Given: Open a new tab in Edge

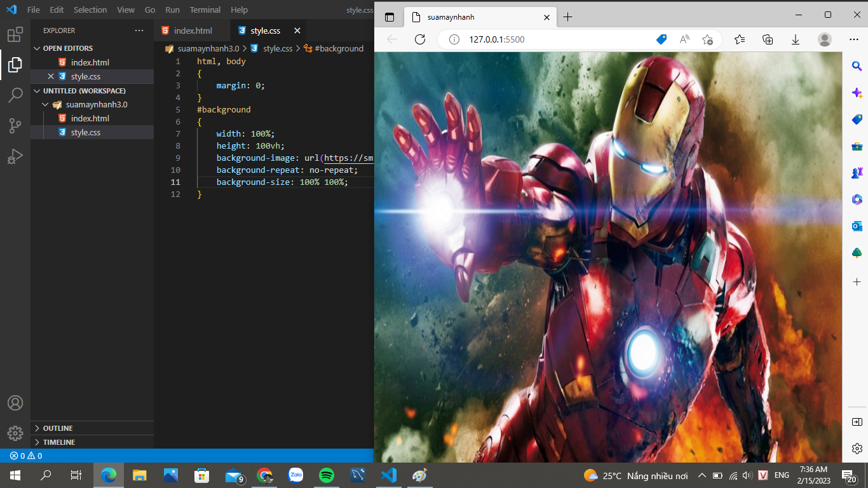Looking at the screenshot, I should pos(567,17).
